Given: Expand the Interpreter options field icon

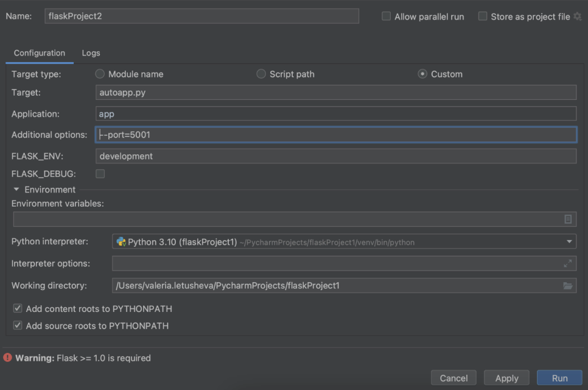Looking at the screenshot, I should pyautogui.click(x=567, y=263).
